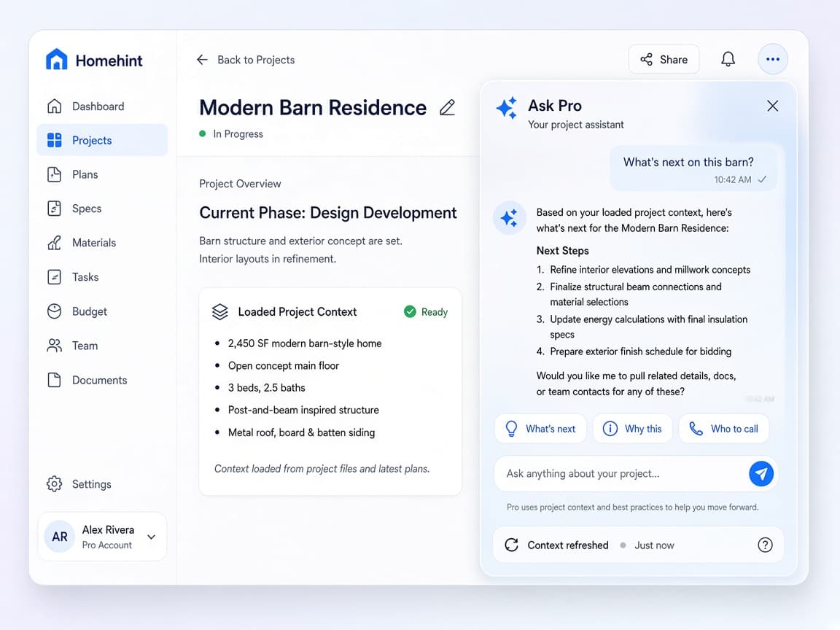The image size is (840, 630).
Task: Click the AR avatar circle
Action: 60,537
